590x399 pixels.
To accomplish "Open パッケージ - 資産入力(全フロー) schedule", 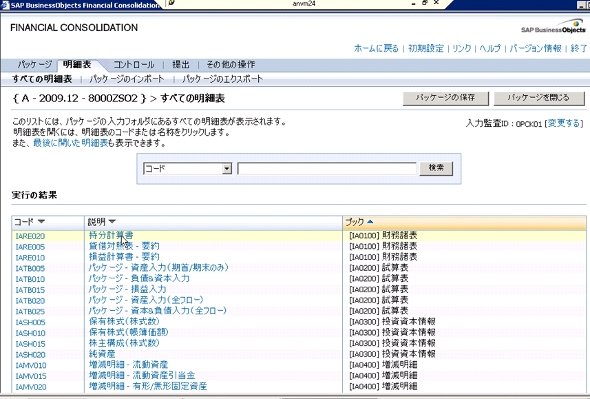I will pos(146,300).
